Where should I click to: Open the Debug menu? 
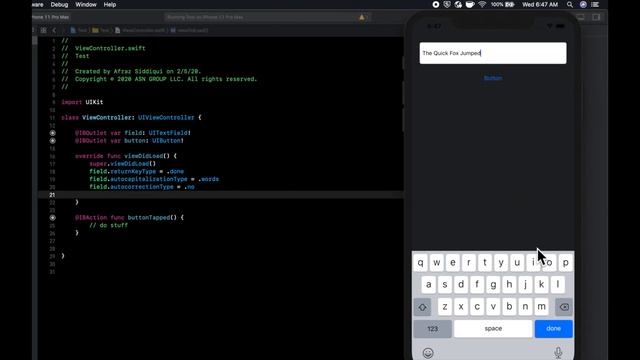[x=59, y=4]
